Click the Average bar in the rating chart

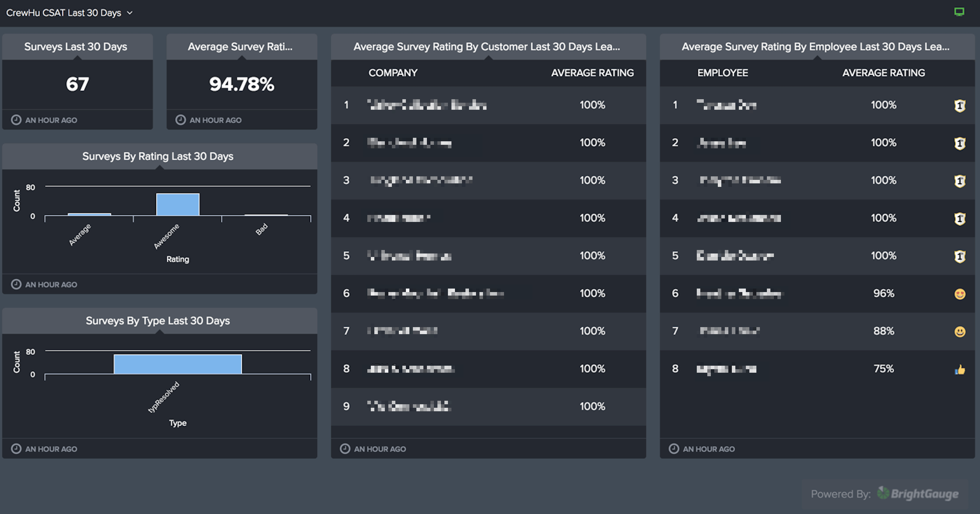(89, 214)
